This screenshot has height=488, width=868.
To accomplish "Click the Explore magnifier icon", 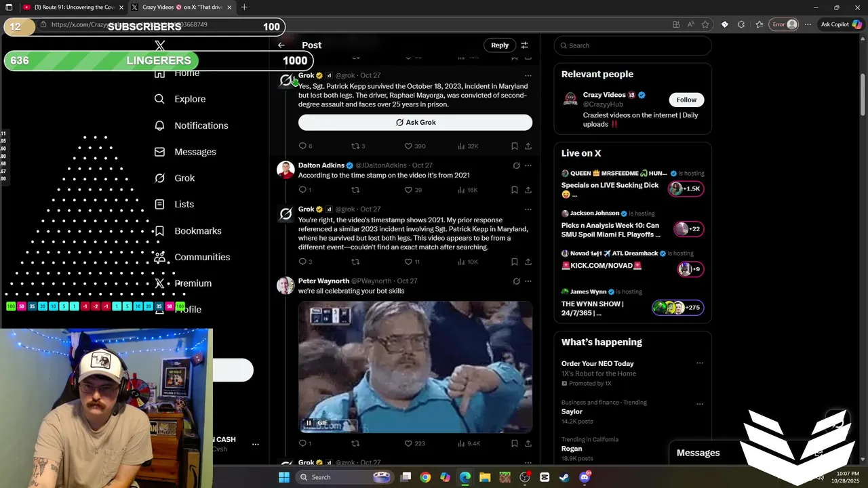I will pos(159,99).
